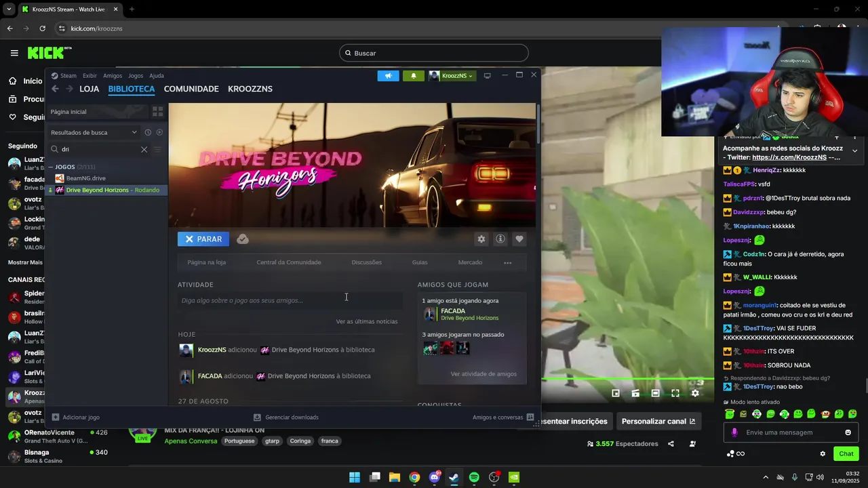Open Spotify from the taskbar
Screen dimensions: 868x488
click(474, 477)
